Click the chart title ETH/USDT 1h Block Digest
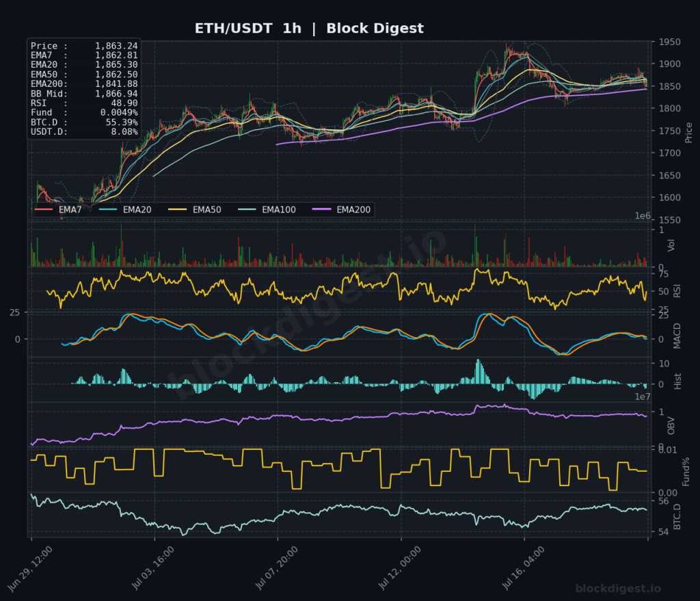This screenshot has height=601, width=700. coord(309,29)
